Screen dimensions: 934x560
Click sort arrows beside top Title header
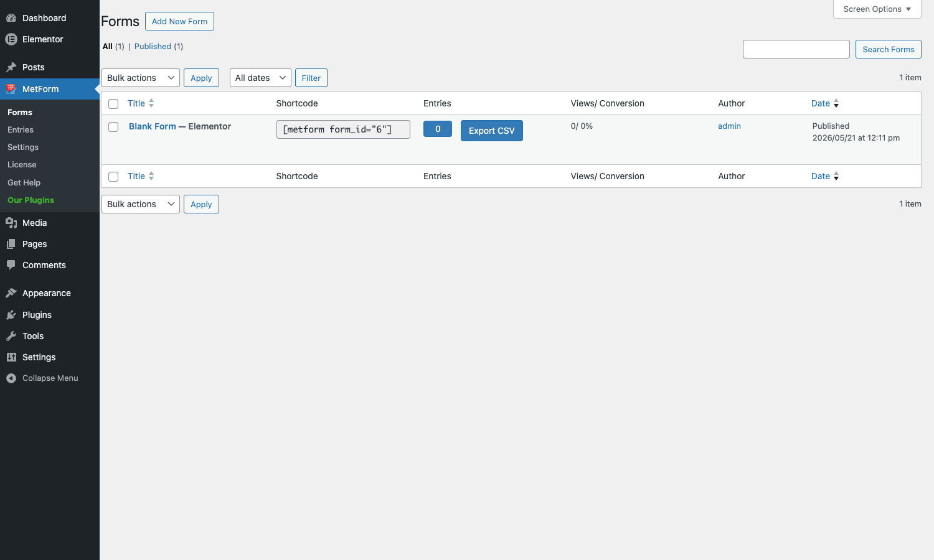coord(151,103)
